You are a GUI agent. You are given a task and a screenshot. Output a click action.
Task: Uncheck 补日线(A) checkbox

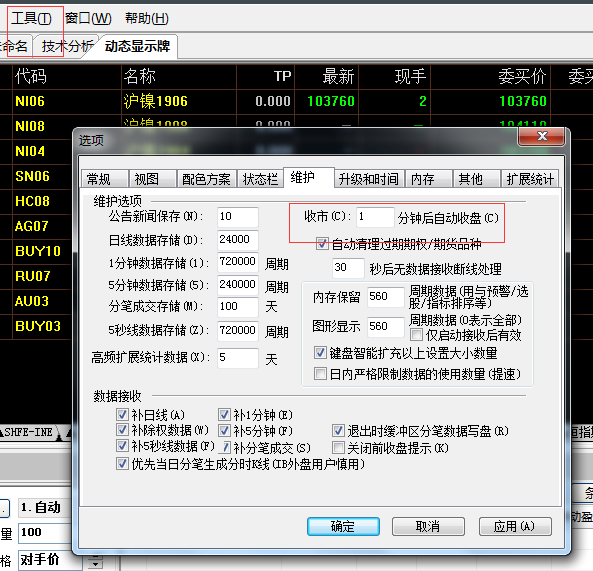(122, 414)
